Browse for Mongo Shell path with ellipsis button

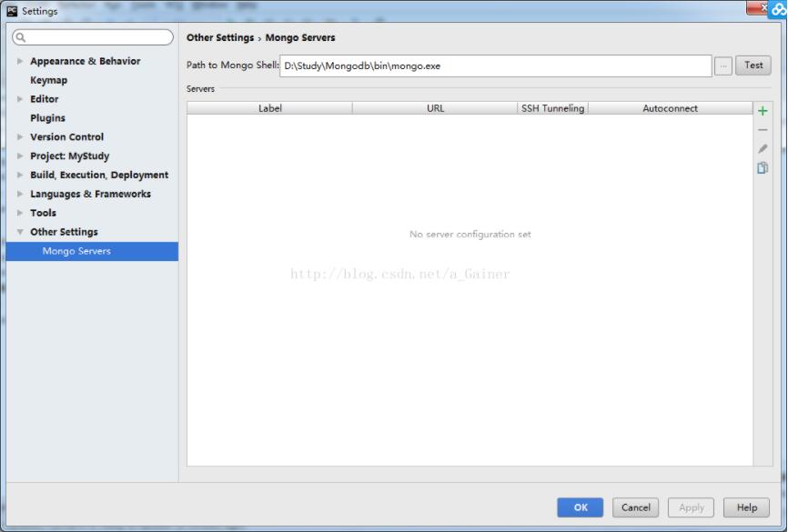click(723, 65)
